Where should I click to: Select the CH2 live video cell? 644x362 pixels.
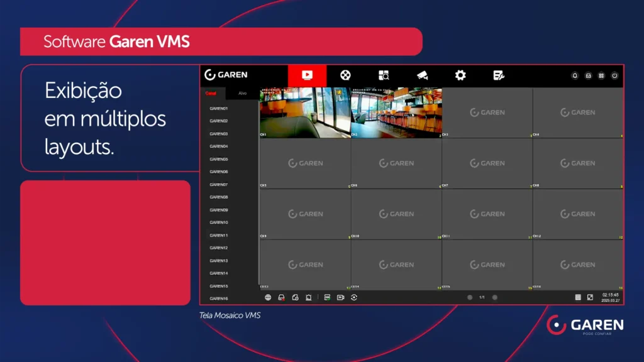click(396, 112)
